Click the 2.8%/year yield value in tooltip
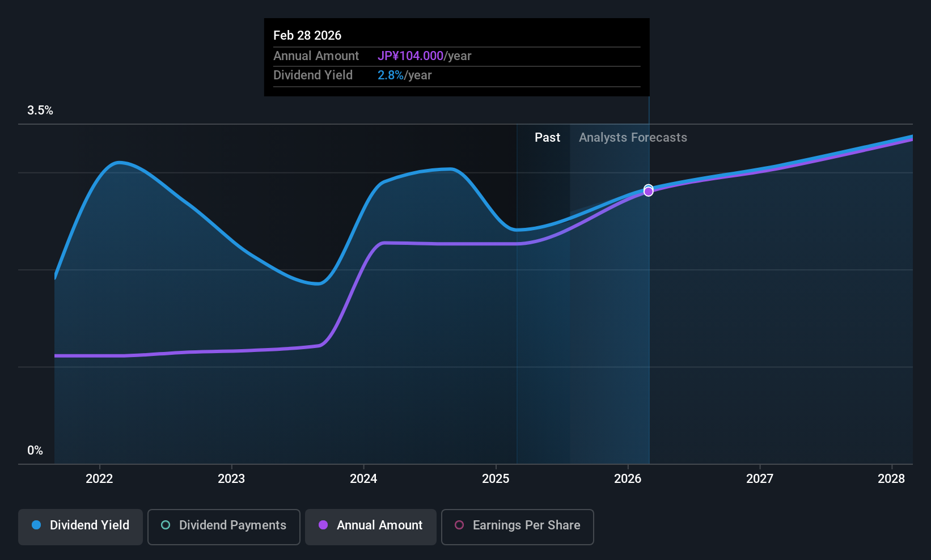The width and height of the screenshot is (931, 560). [x=405, y=75]
